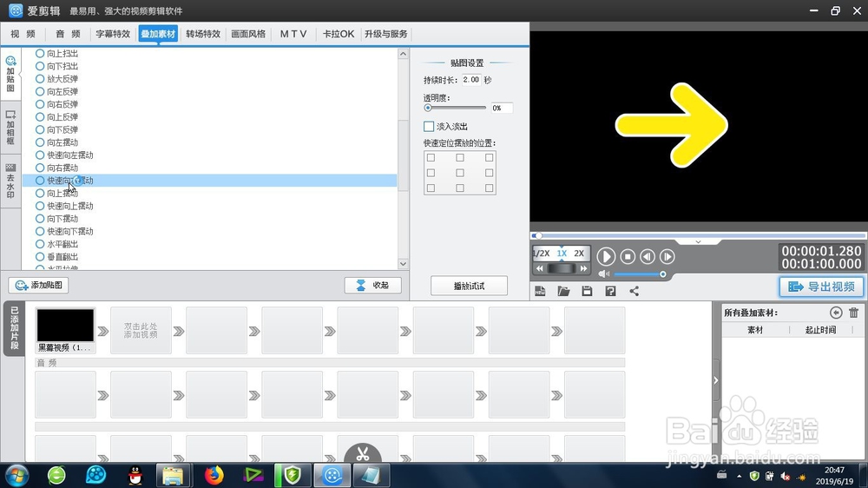868x488 pixels.
Task: Switch to the 音频 tab
Action: click(x=68, y=34)
